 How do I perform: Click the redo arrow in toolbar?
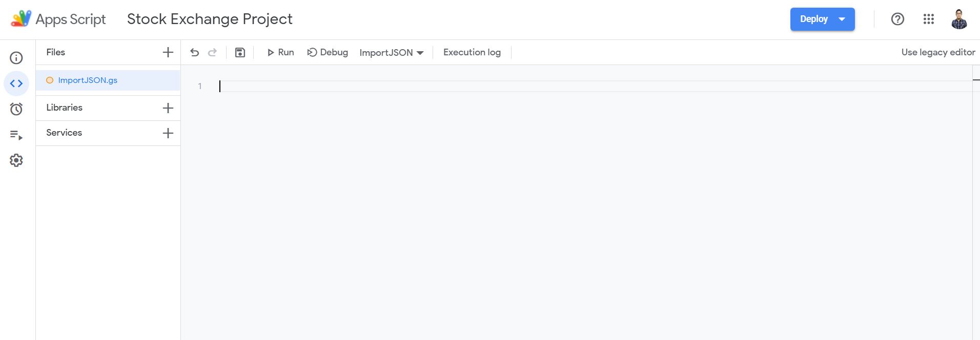(212, 52)
